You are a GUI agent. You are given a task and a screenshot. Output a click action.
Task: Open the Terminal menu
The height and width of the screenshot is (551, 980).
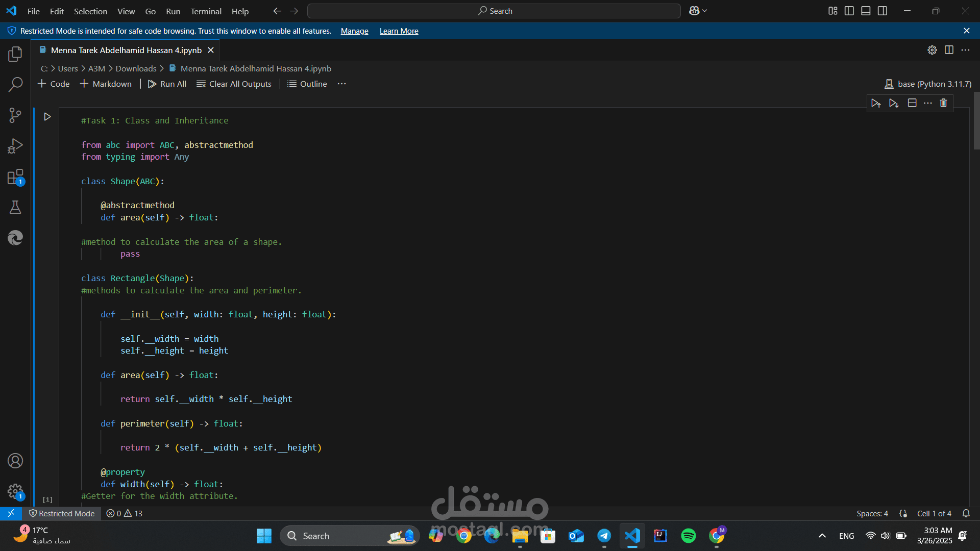(x=206, y=11)
